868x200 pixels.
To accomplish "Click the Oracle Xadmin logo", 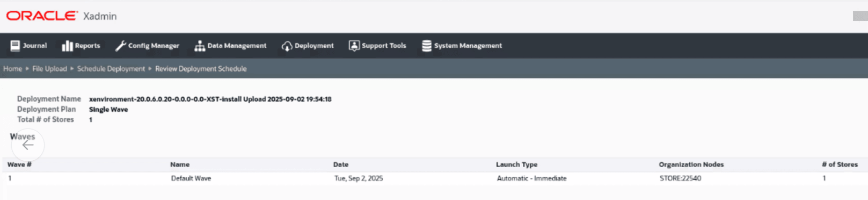I will point(61,16).
